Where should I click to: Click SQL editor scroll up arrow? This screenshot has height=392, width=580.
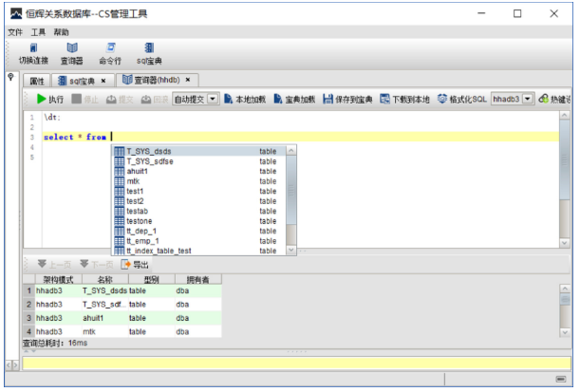tap(565, 116)
